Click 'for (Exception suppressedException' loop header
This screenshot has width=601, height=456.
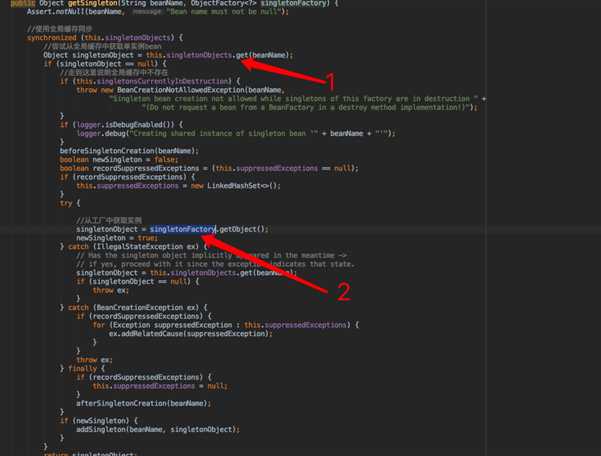point(162,325)
